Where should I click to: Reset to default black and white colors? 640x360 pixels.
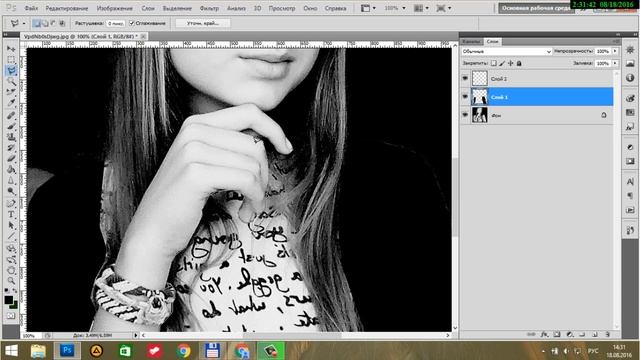[x=7, y=291]
